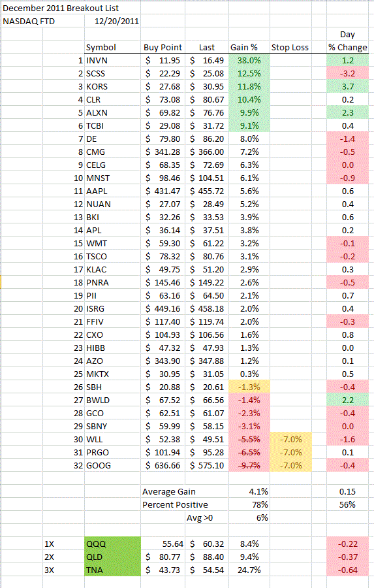Select ISRG buy point 449.16

click(163, 308)
